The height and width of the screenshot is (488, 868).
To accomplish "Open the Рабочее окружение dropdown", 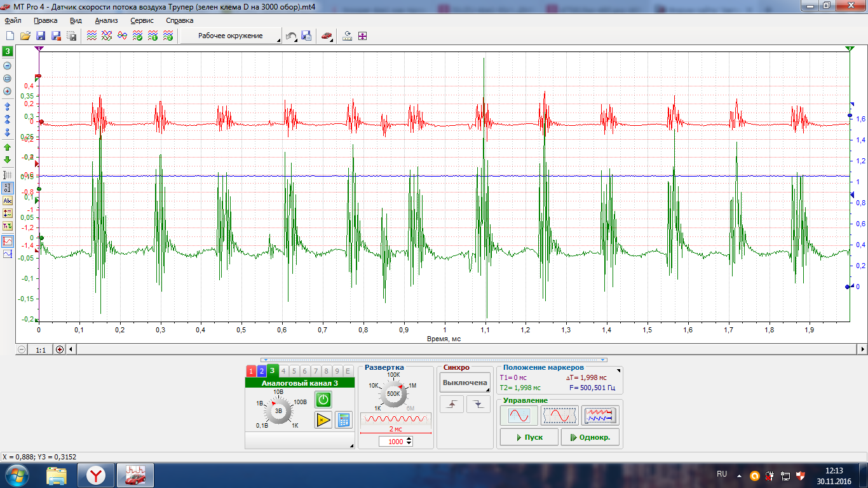I will [231, 36].
